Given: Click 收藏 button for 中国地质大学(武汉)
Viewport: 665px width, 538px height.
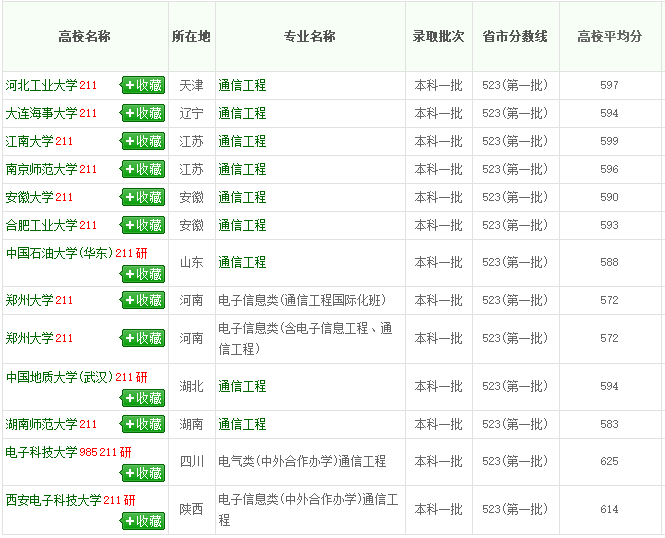Looking at the screenshot, I should (142, 398).
